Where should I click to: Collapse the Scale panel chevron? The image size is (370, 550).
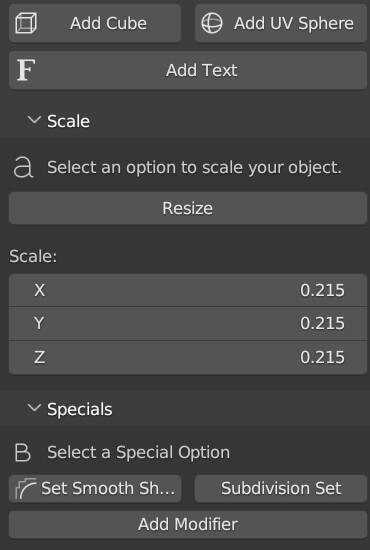tap(34, 120)
